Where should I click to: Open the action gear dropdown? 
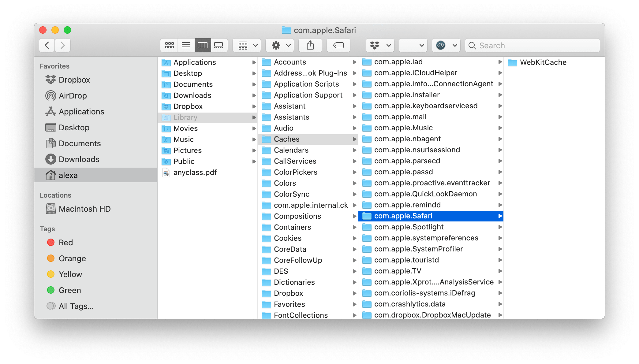(276, 45)
